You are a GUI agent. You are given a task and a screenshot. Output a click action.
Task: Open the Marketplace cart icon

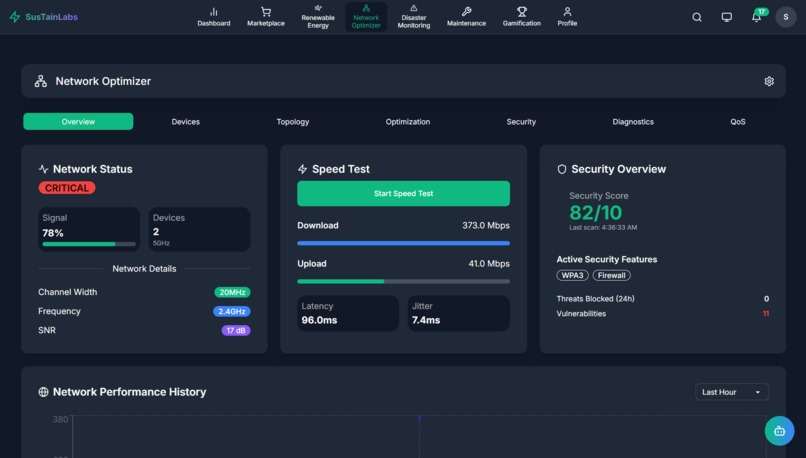(266, 12)
